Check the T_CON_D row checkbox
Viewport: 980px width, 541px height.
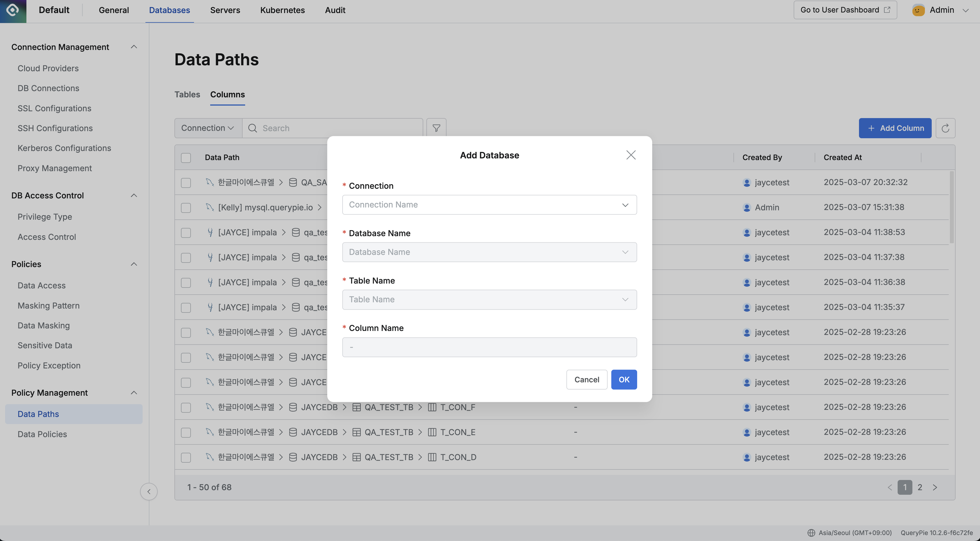coord(186,457)
